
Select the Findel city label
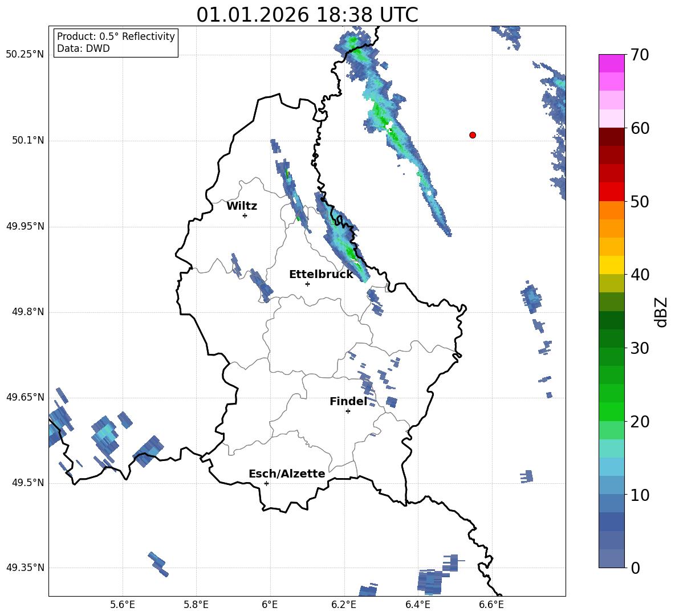pos(348,401)
